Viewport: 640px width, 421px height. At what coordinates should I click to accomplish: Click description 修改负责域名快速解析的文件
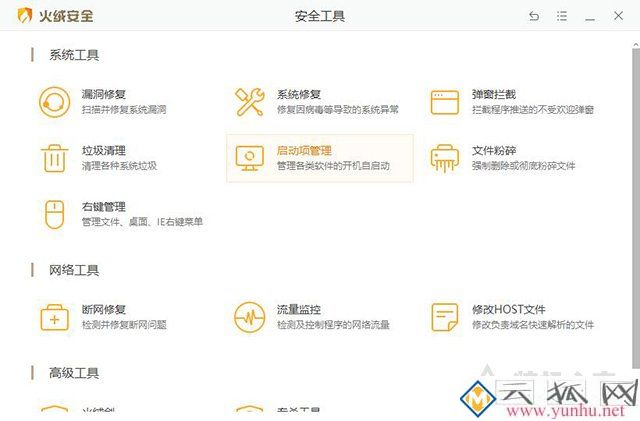coord(533,325)
